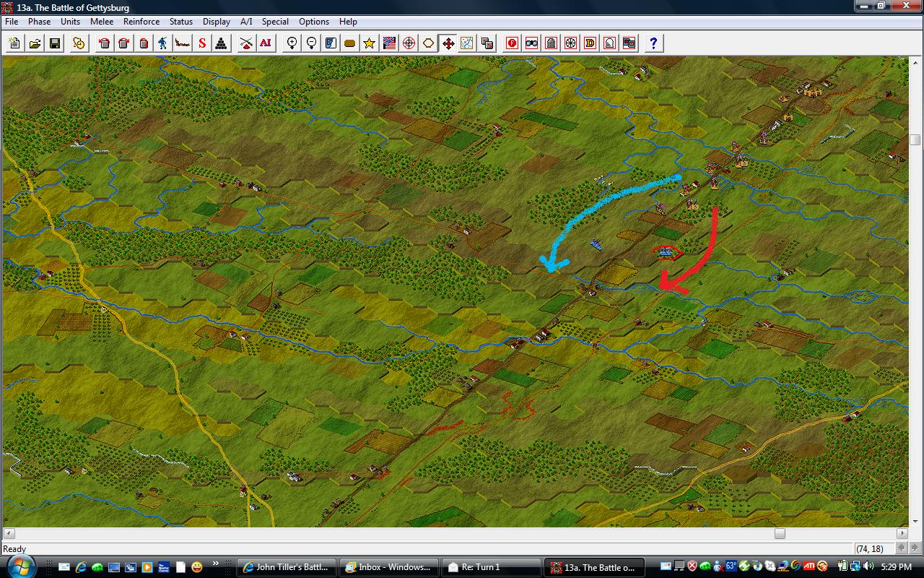The width and height of the screenshot is (924, 578).
Task: Click the wagon wheel toolbar icon
Action: tap(571, 43)
